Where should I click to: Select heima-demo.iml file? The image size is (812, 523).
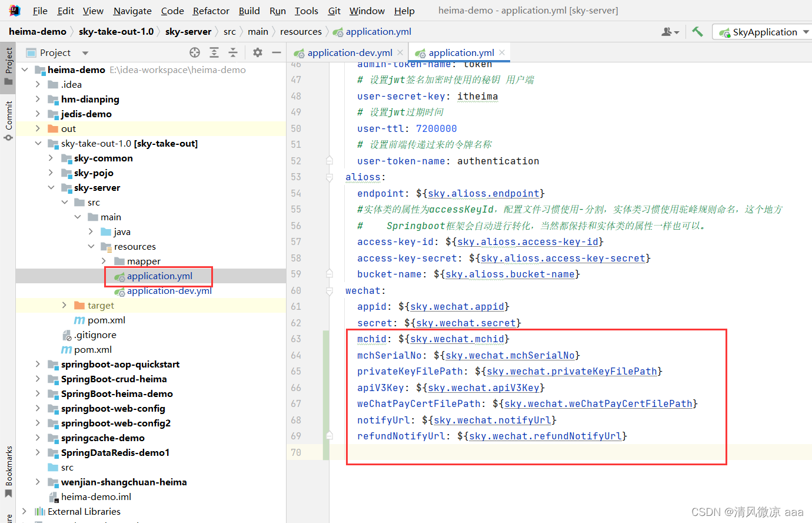tap(96, 496)
